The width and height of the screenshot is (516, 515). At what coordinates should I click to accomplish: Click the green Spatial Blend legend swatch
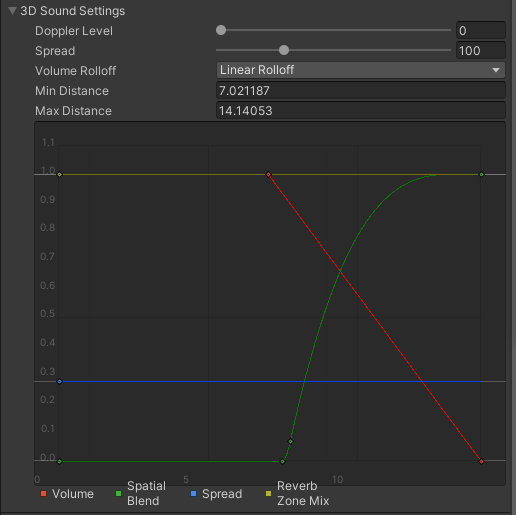(x=118, y=494)
